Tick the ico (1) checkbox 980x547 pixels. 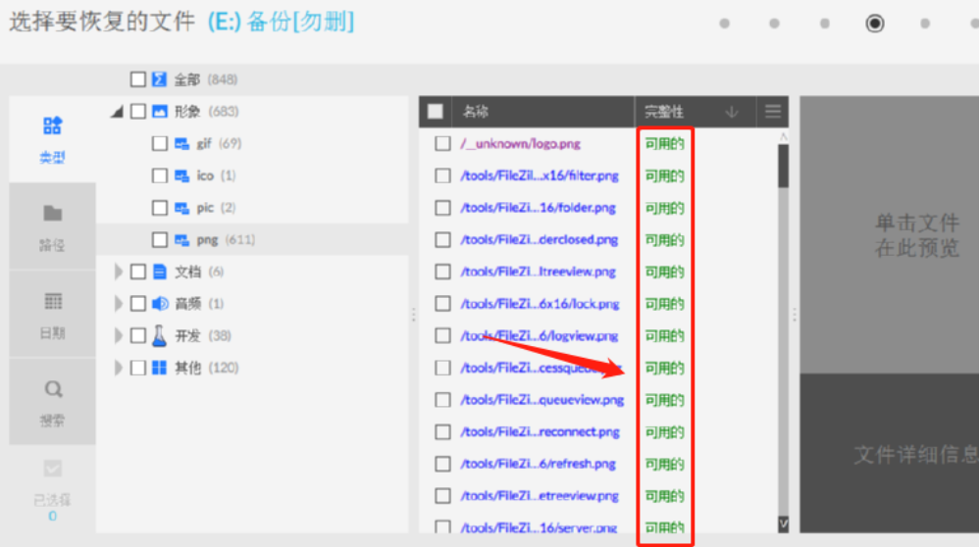[160, 175]
